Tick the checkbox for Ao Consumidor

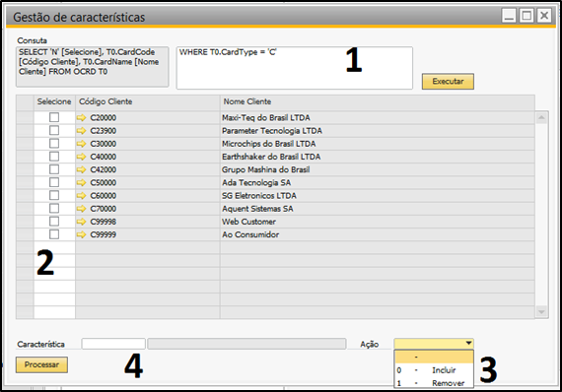pos(54,234)
